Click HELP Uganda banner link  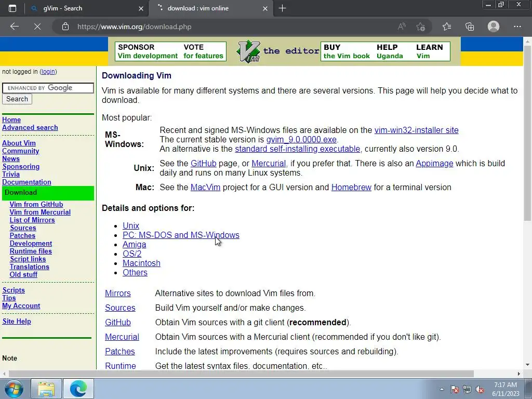coord(390,51)
